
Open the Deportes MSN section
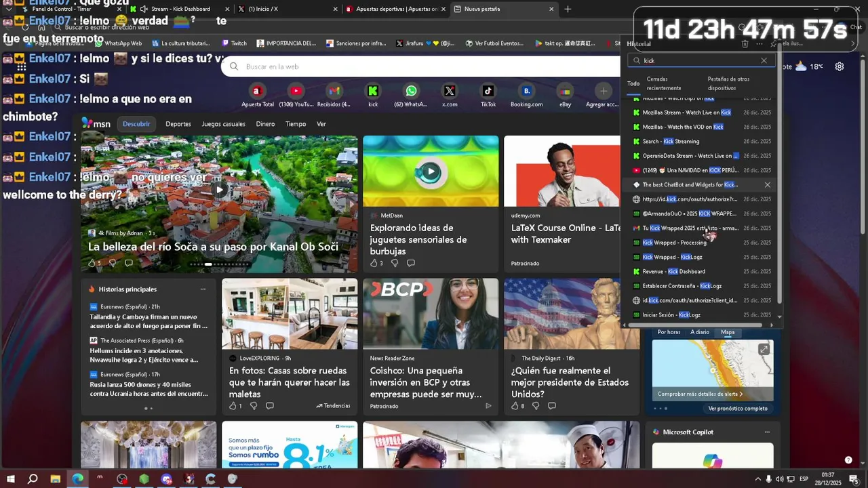click(x=178, y=124)
